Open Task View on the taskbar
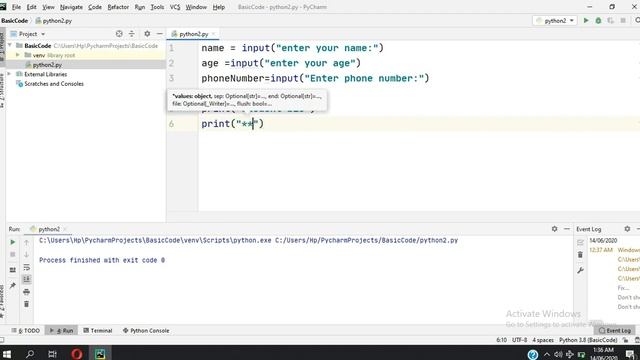Viewport: 640px width, 360px height. click(x=53, y=354)
